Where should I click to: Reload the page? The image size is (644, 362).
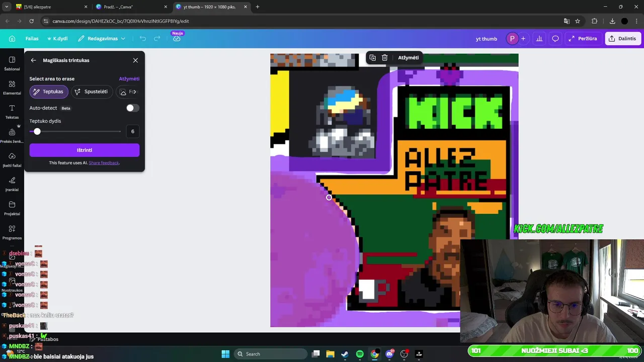point(31,21)
